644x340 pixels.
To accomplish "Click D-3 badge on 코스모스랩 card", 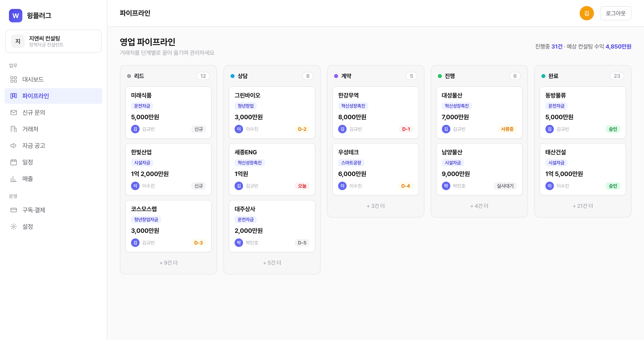I will pyautogui.click(x=199, y=242).
